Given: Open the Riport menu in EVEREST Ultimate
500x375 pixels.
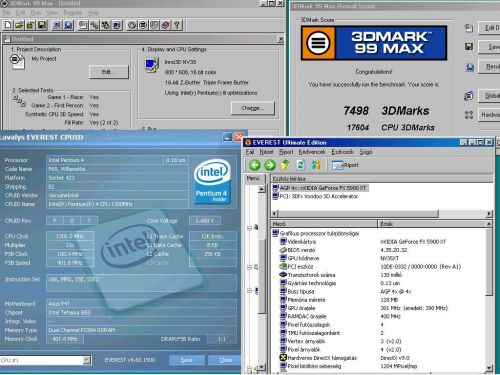Looking at the screenshot, I should (286, 152).
